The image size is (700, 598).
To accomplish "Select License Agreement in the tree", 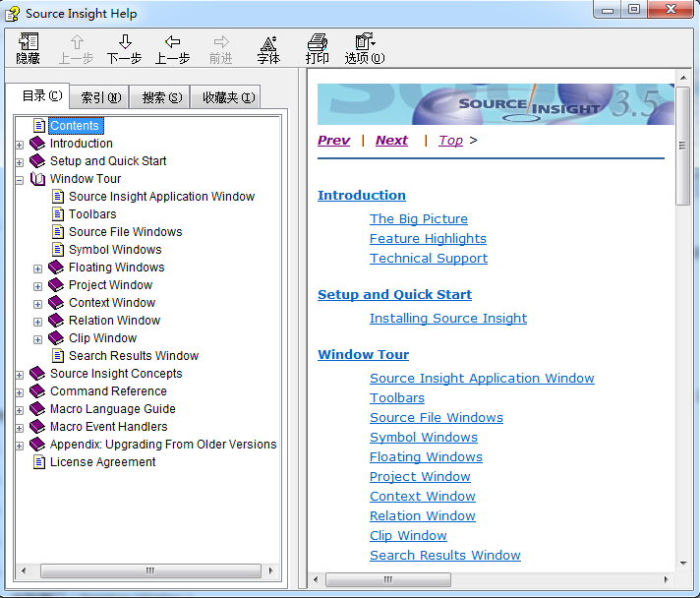I will coord(102,462).
